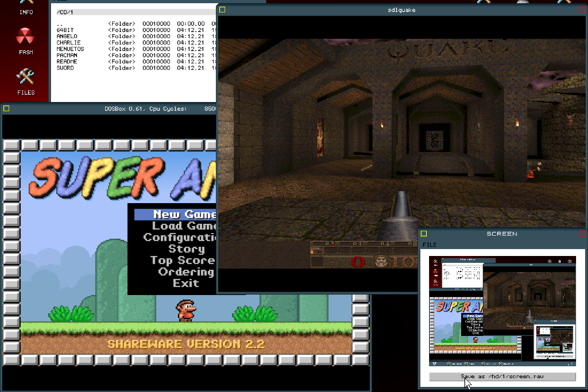Image resolution: width=588 pixels, height=392 pixels.
Task: Choose Ordering in the DOSBox game menu
Action: click(x=187, y=272)
